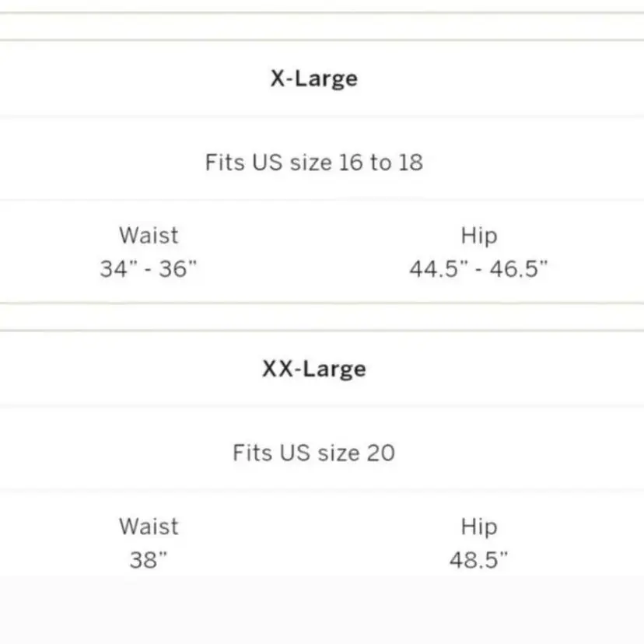Viewport: 644px width, 644px height.
Task: Click the number 20 in XX-Large fit text
Action: coord(381,453)
